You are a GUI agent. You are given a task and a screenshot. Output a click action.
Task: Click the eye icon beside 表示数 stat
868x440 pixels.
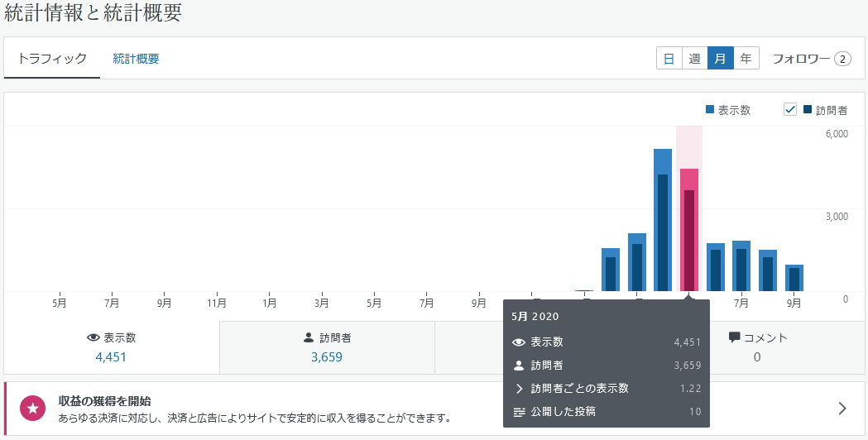94,338
